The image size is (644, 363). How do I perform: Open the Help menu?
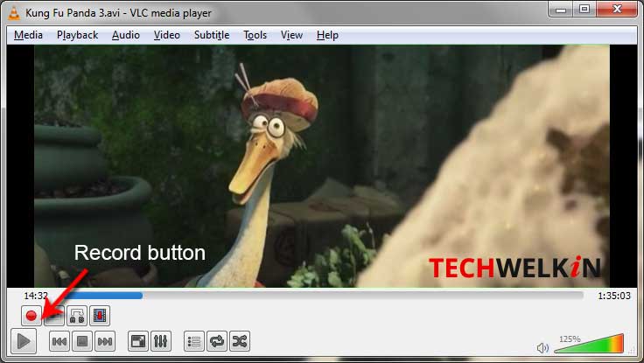point(327,35)
